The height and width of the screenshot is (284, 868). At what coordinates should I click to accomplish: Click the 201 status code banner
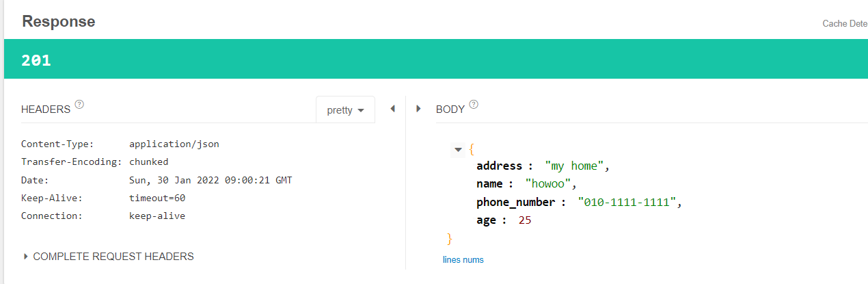click(36, 60)
